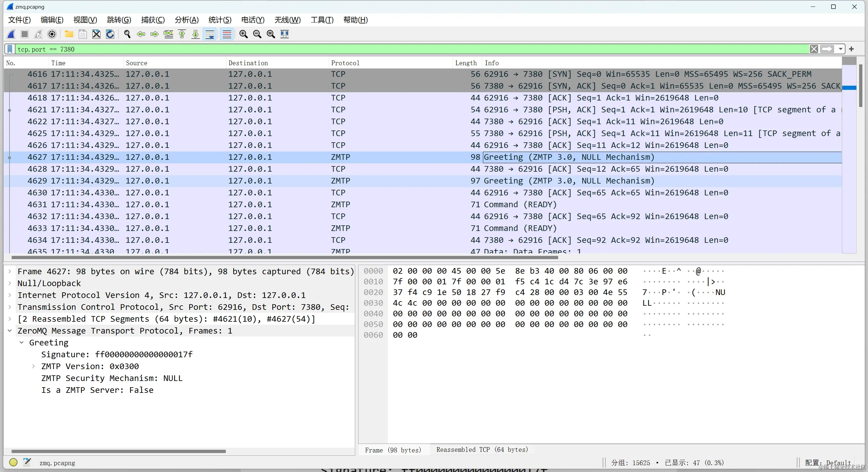Reload the capture file
This screenshot has height=472, width=868.
click(110, 34)
